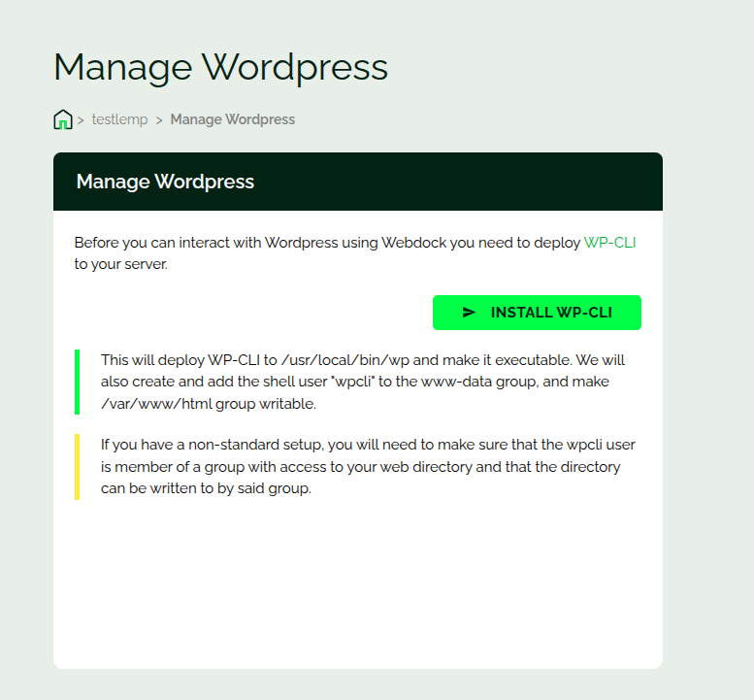The height and width of the screenshot is (700, 754).
Task: Click the green vertical bar beside the info note
Action: (x=77, y=382)
